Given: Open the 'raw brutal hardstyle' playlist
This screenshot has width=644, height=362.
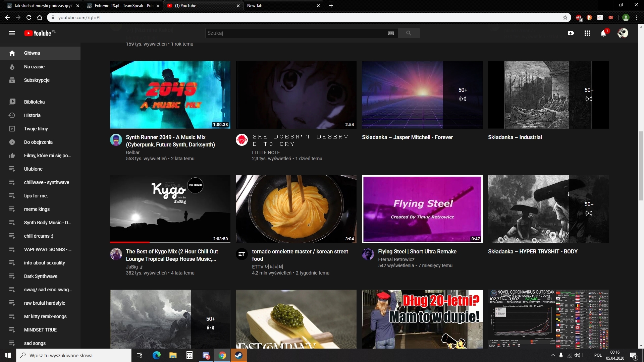Looking at the screenshot, I should (40, 303).
